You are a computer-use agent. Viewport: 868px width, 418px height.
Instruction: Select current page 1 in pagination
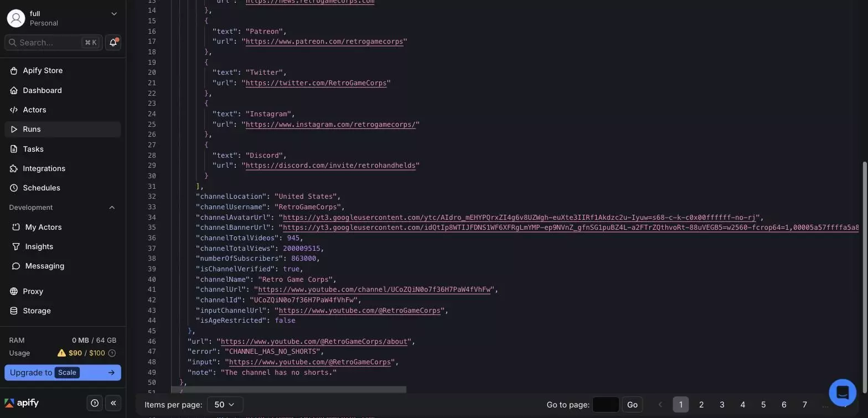click(x=681, y=405)
